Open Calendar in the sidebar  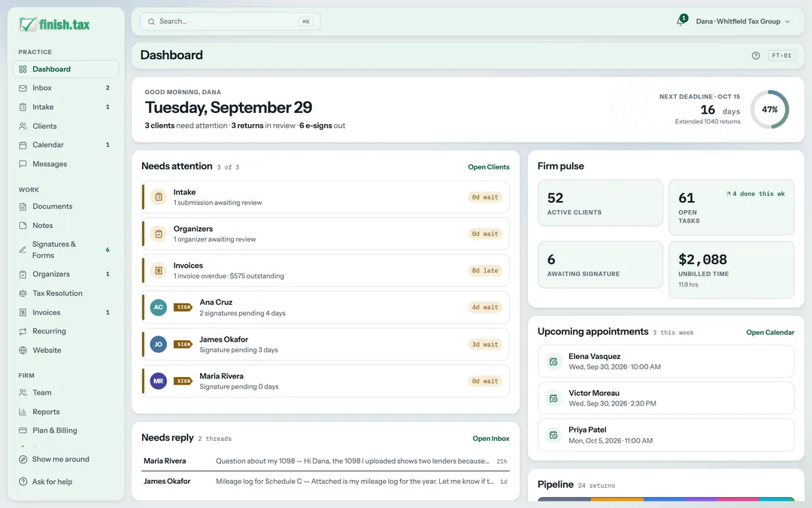65,144
